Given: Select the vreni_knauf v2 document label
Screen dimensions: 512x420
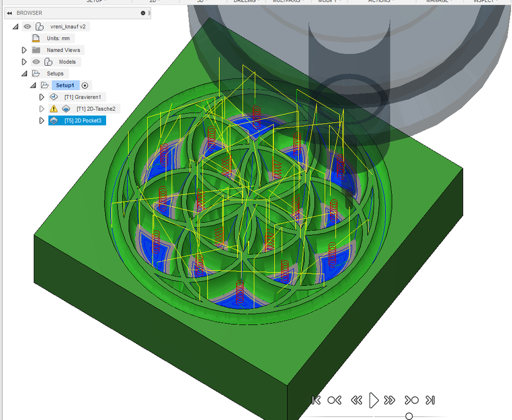Looking at the screenshot, I should (x=68, y=27).
